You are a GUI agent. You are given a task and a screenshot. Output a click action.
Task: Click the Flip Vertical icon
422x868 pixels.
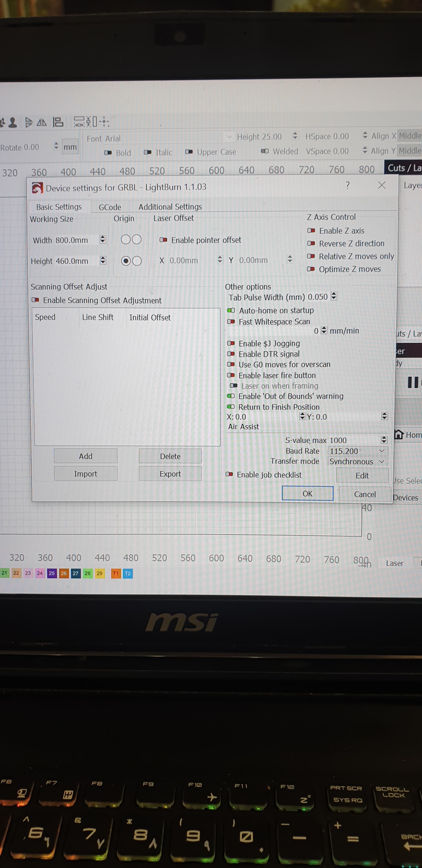tap(29, 122)
